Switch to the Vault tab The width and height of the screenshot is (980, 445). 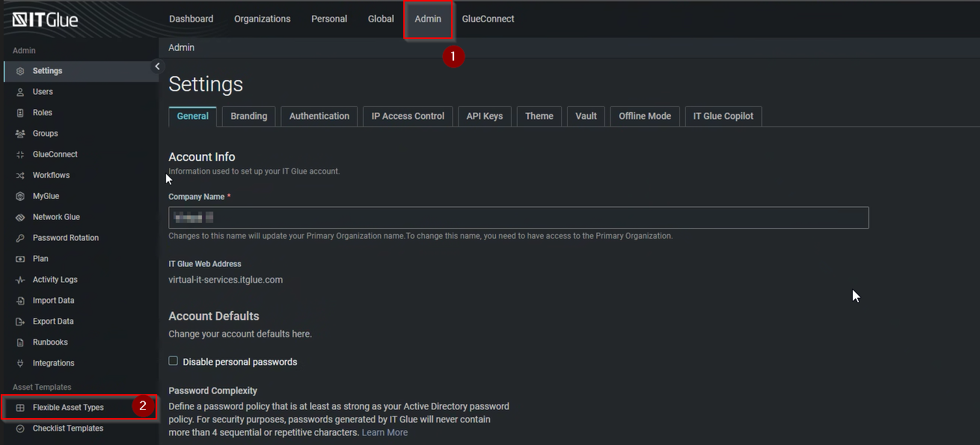586,117
